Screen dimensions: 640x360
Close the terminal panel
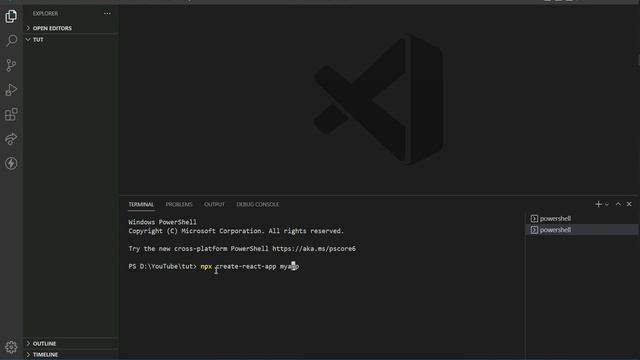[x=629, y=204]
